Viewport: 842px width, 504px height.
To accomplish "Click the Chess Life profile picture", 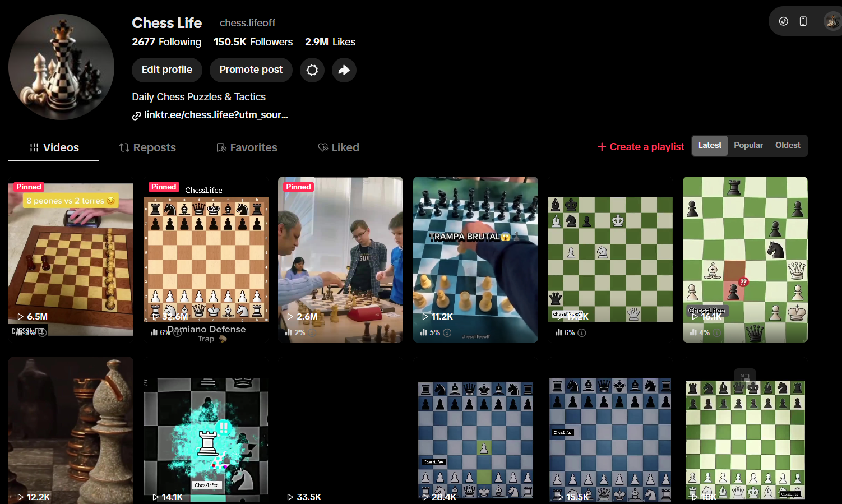I will click(x=61, y=66).
